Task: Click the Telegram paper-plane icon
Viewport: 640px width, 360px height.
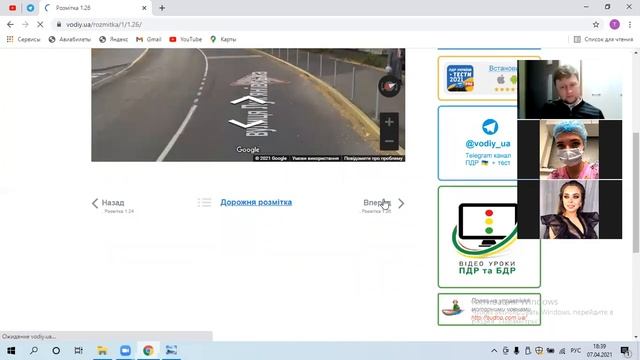Action: tap(490, 127)
